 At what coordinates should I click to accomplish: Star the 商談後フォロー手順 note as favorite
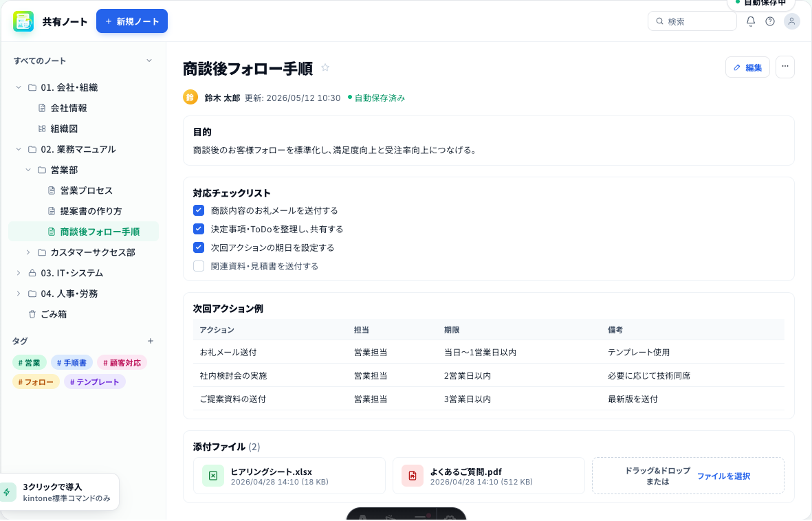coord(325,67)
